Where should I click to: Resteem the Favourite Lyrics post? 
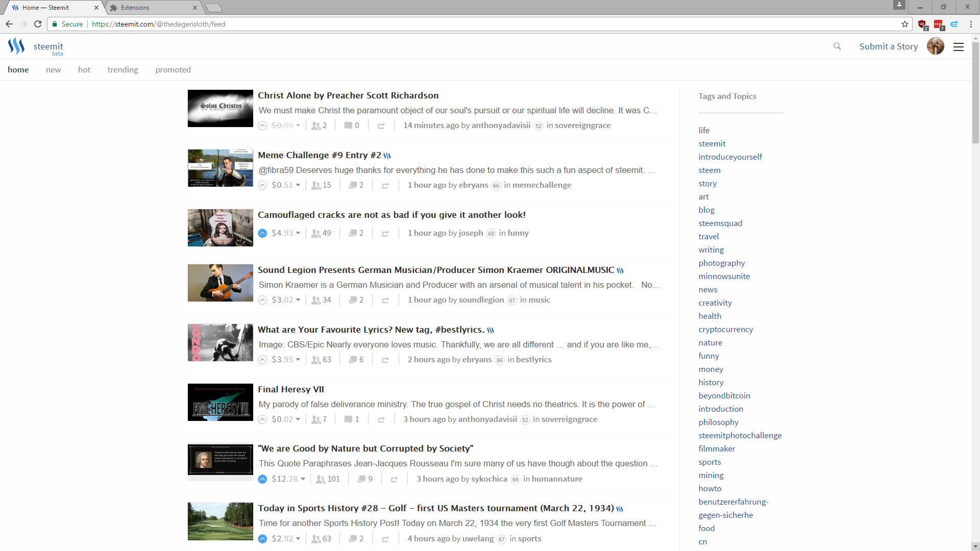pos(385,360)
